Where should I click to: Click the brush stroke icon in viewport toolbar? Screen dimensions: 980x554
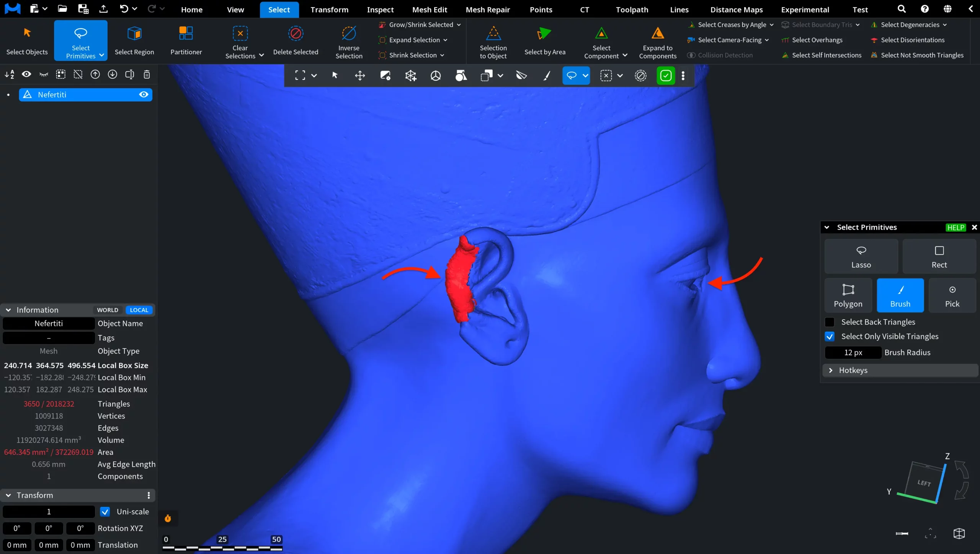coord(547,75)
